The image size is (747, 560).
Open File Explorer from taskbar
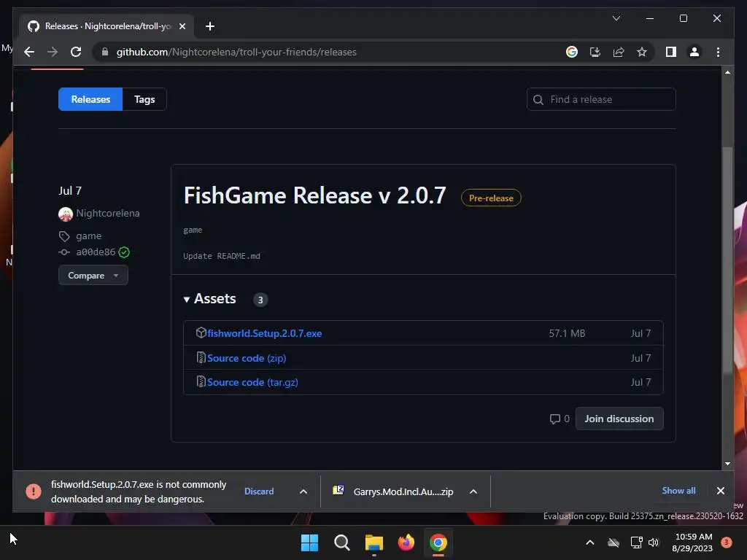click(x=374, y=542)
